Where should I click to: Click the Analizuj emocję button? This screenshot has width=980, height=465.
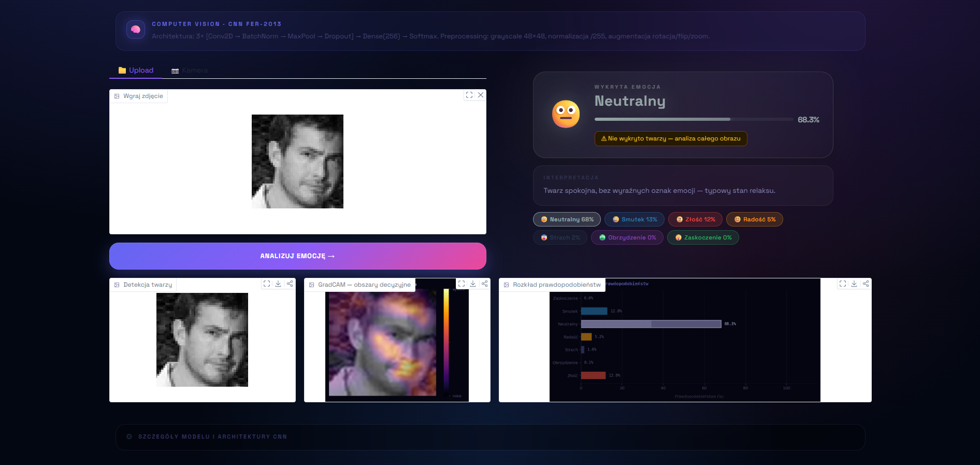(x=298, y=256)
